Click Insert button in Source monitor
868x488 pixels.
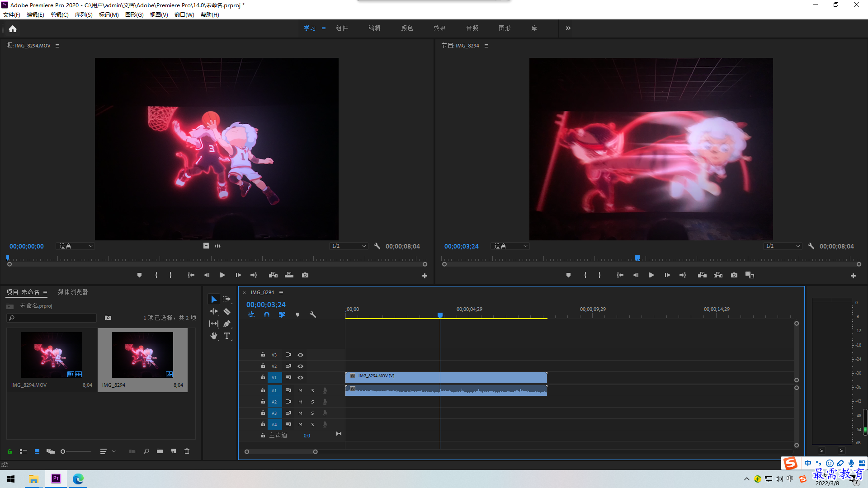tap(273, 275)
